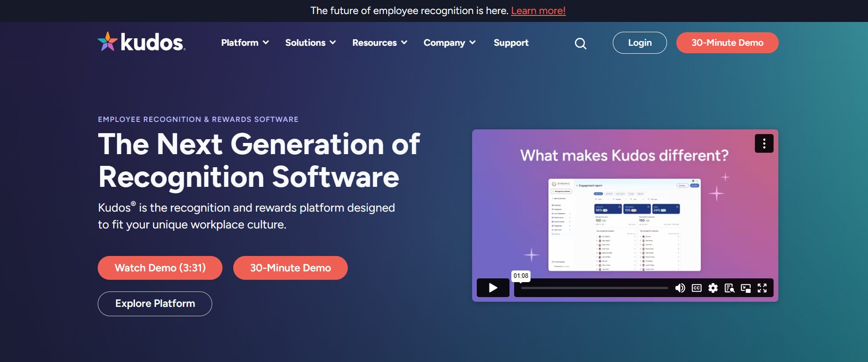Viewport: 868px width, 362px height.
Task: Expand the Resources dropdown menu
Action: (380, 43)
